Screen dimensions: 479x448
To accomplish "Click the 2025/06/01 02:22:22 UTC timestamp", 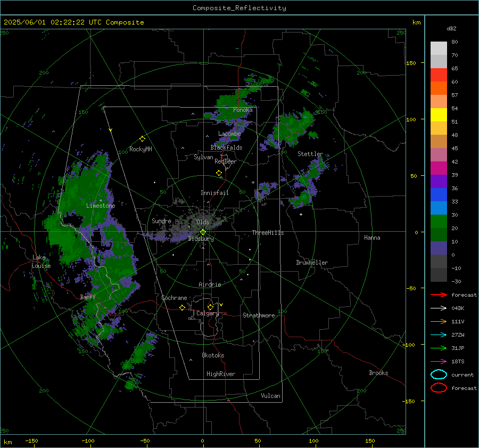I will pos(73,22).
